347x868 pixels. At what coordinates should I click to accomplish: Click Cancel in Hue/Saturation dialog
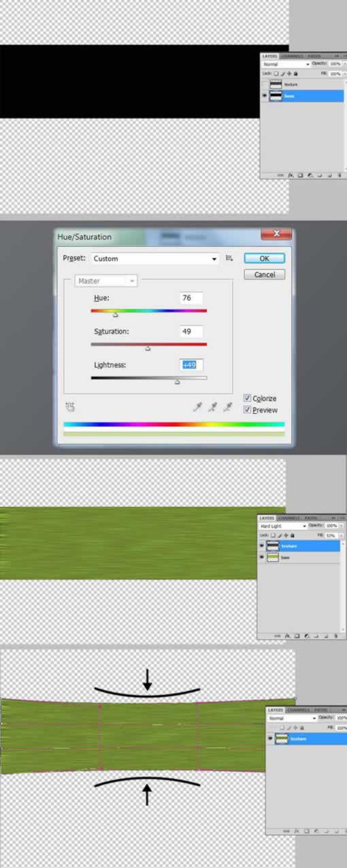click(264, 275)
